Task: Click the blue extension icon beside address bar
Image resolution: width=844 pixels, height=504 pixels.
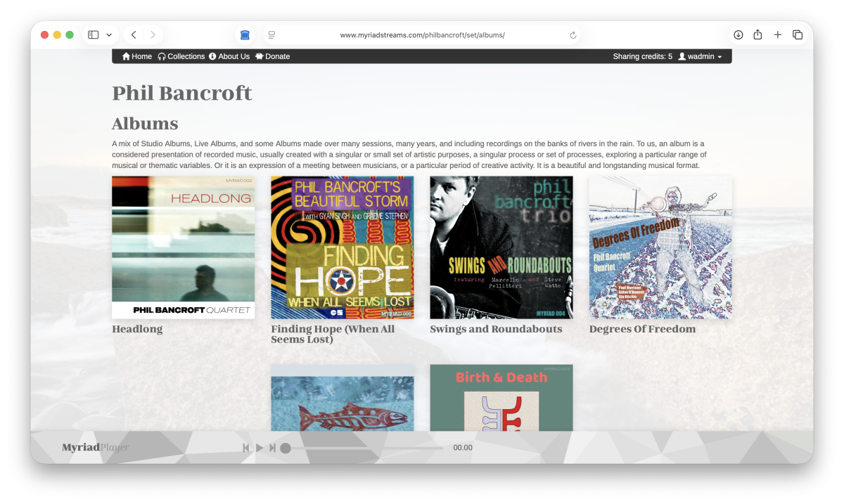Action: pyautogui.click(x=245, y=35)
